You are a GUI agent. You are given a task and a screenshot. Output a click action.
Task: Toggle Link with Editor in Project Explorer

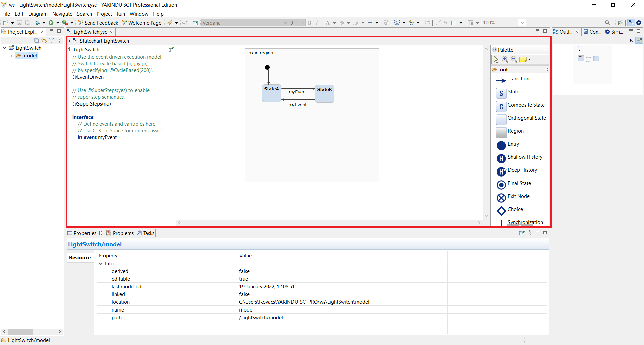point(44,40)
